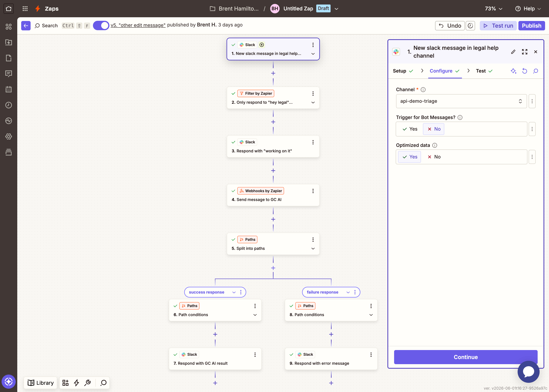Image resolution: width=549 pixels, height=392 pixels.
Task: Select the step 9 Respond with error message card
Action: click(331, 359)
